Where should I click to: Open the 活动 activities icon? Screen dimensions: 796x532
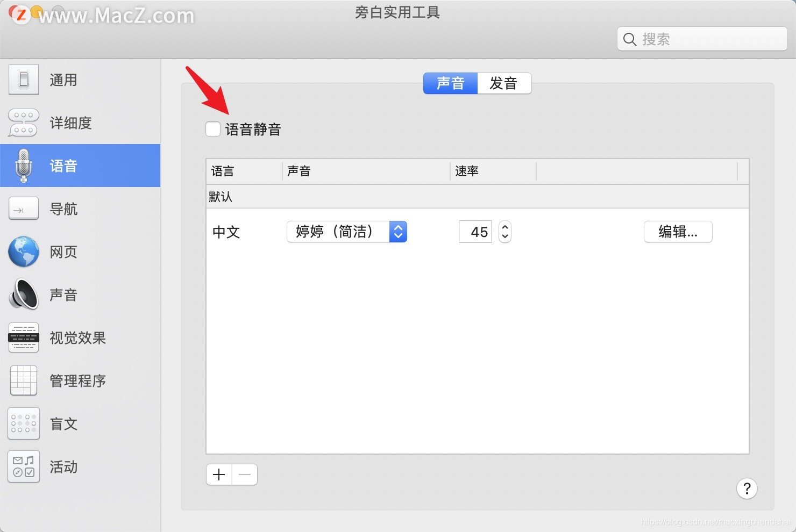point(24,466)
